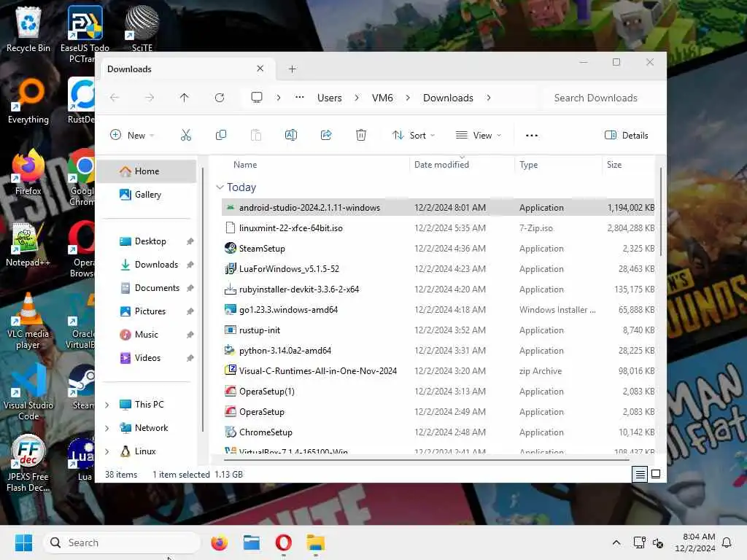Open the View dropdown menu
Screen dimensions: 747x560
[x=479, y=135]
